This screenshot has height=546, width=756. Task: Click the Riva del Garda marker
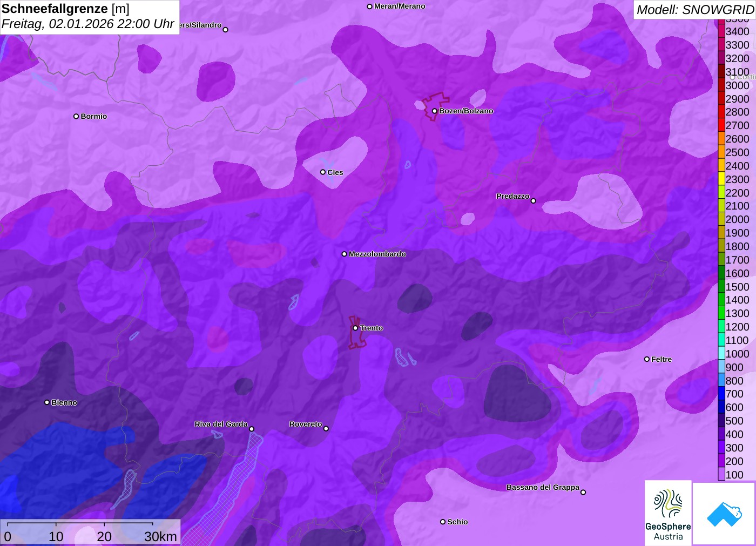(x=252, y=429)
